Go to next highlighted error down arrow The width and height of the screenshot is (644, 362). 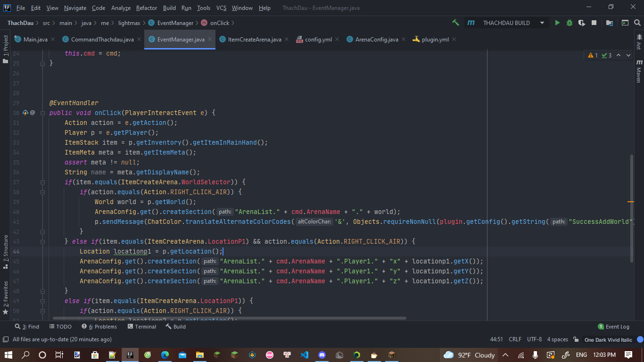tap(628, 56)
